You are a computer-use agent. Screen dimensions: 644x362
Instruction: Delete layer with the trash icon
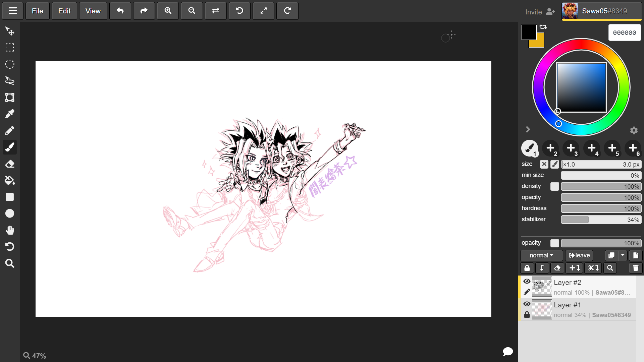[636, 268]
